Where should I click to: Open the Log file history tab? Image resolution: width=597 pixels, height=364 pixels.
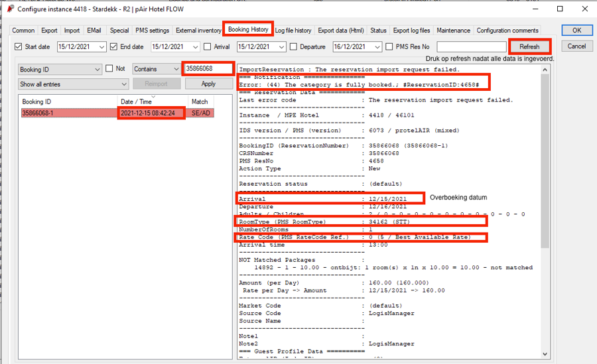pyautogui.click(x=293, y=30)
